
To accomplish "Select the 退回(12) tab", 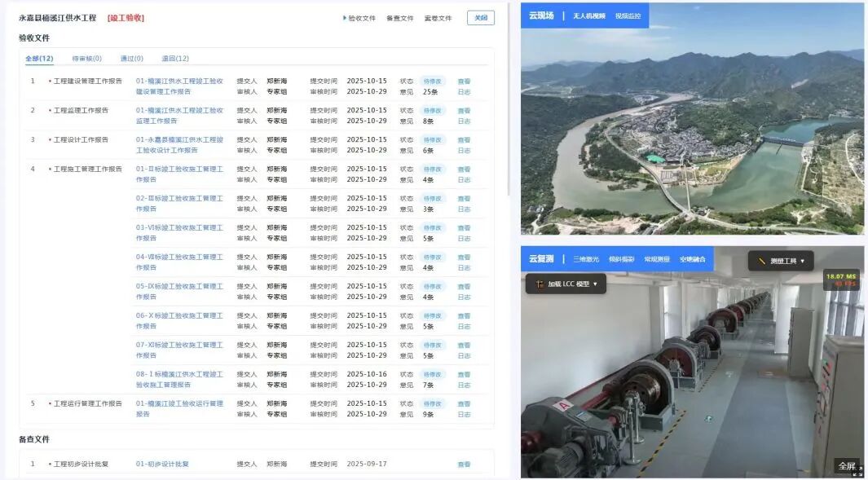I will pyautogui.click(x=175, y=59).
